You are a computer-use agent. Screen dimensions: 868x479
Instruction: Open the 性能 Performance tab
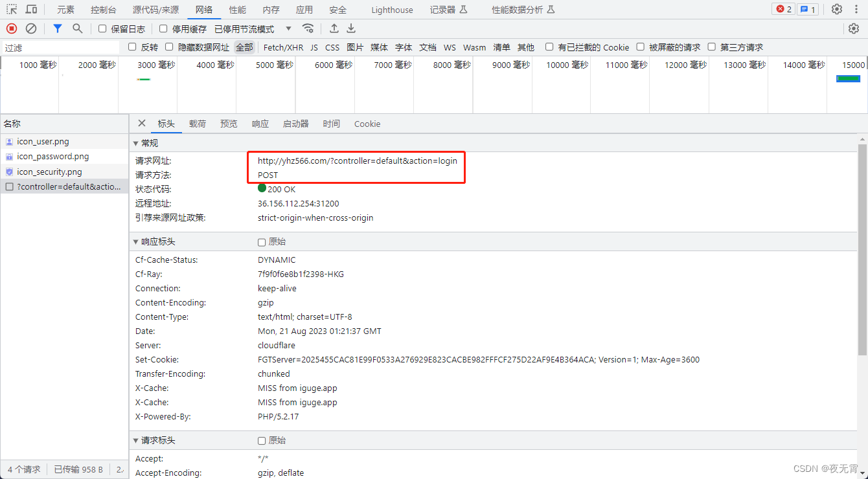coord(238,10)
